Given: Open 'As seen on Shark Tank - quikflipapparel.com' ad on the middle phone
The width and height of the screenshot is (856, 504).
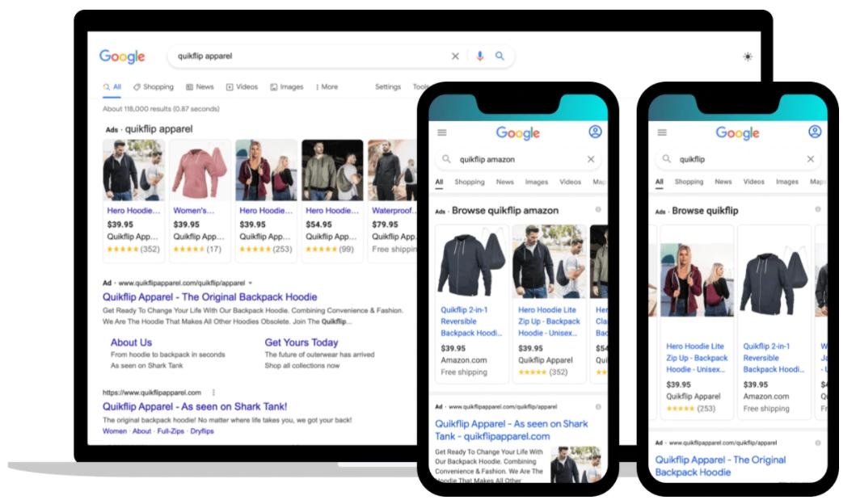Looking at the screenshot, I should tap(512, 430).
